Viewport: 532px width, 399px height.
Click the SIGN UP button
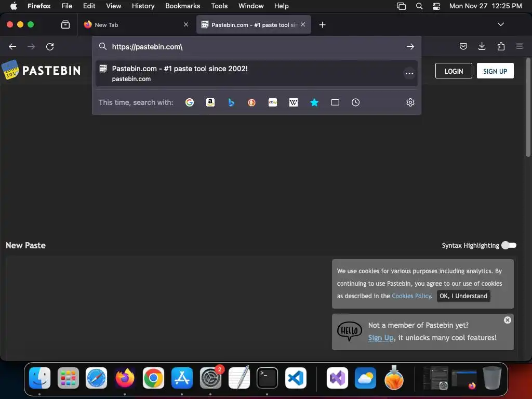(x=495, y=71)
